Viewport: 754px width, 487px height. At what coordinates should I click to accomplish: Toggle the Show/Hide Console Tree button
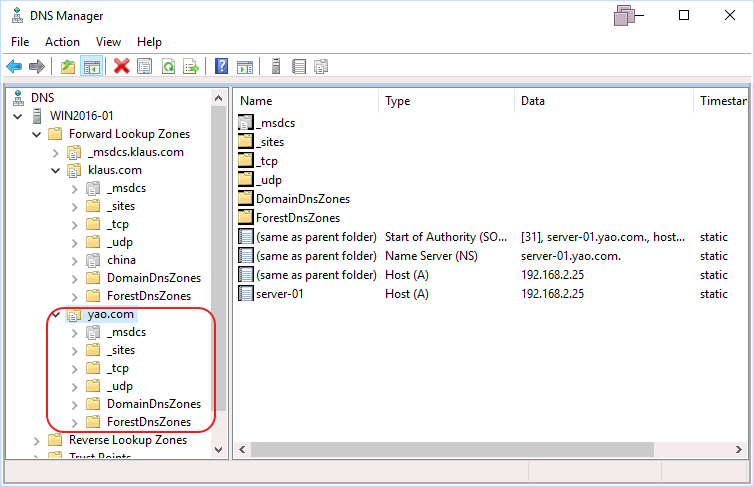tap(91, 66)
